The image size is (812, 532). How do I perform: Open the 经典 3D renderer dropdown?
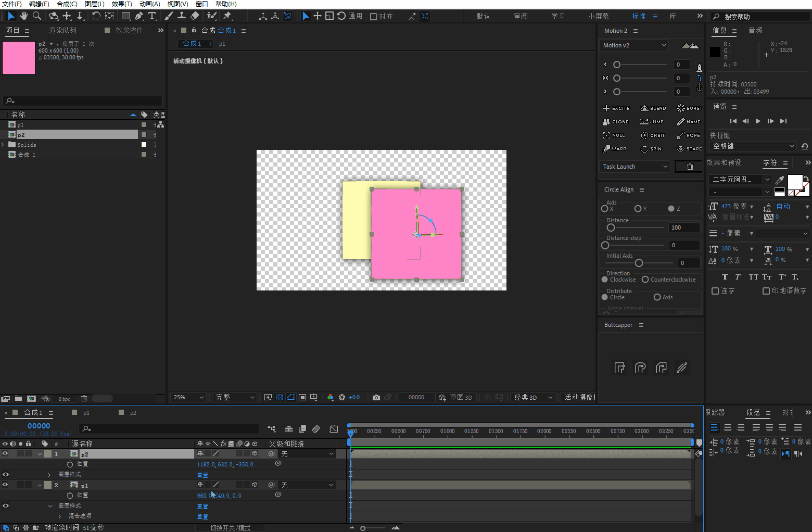532,397
